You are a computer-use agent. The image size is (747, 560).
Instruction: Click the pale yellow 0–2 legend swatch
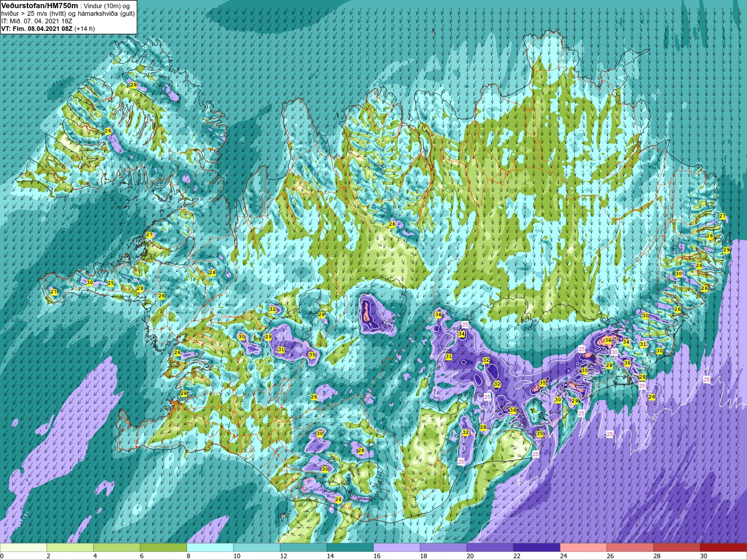coord(23,548)
